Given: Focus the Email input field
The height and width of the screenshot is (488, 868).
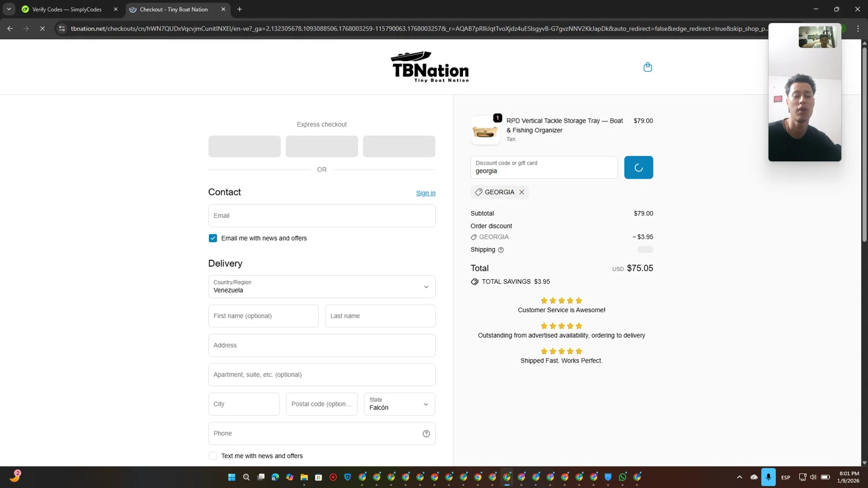Looking at the screenshot, I should 322,216.
